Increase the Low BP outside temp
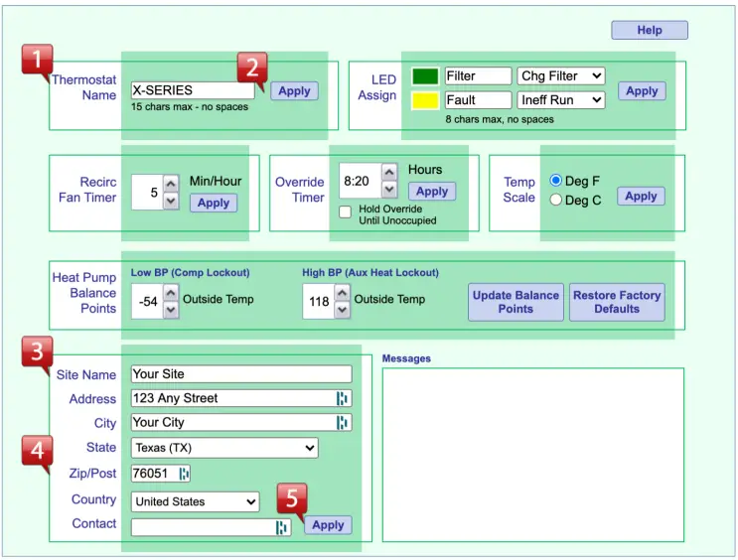 coord(171,293)
